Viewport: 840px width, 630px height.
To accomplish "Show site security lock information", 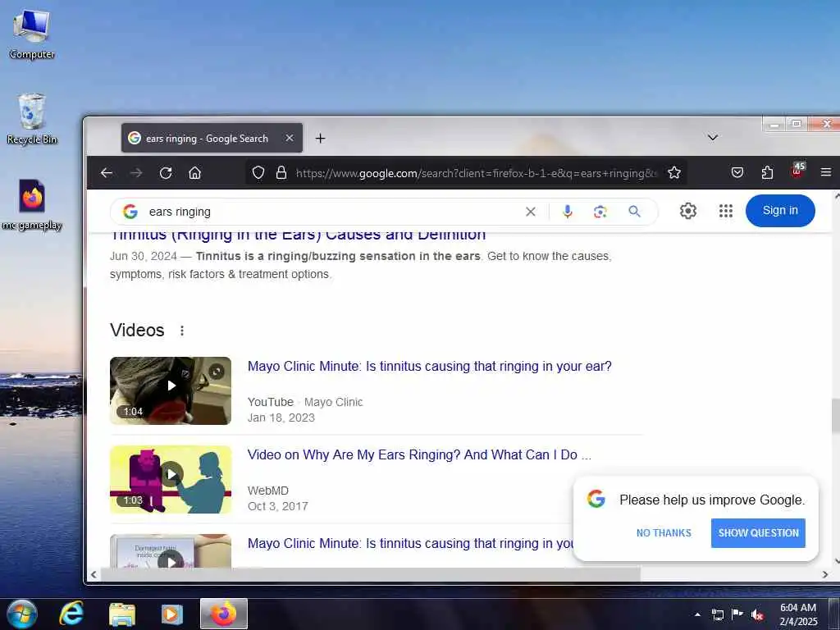I will click(x=281, y=172).
